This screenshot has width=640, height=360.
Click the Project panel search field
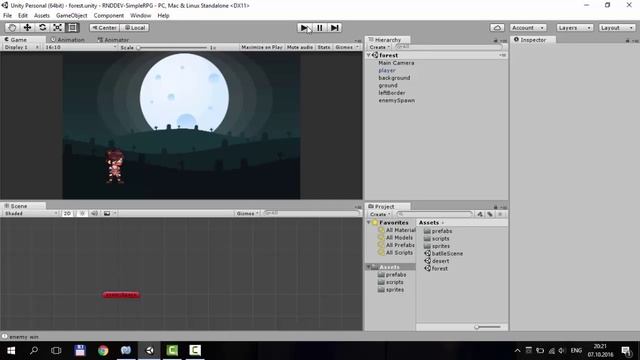[x=434, y=214]
